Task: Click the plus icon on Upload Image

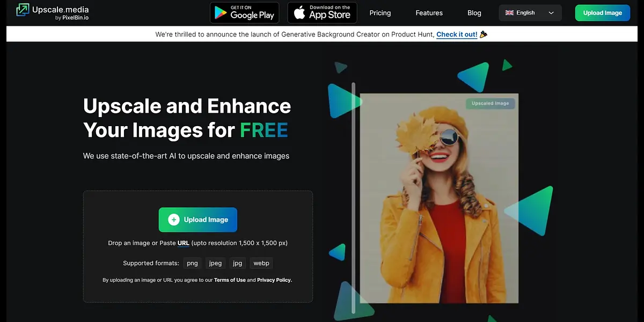Action: coord(173,219)
